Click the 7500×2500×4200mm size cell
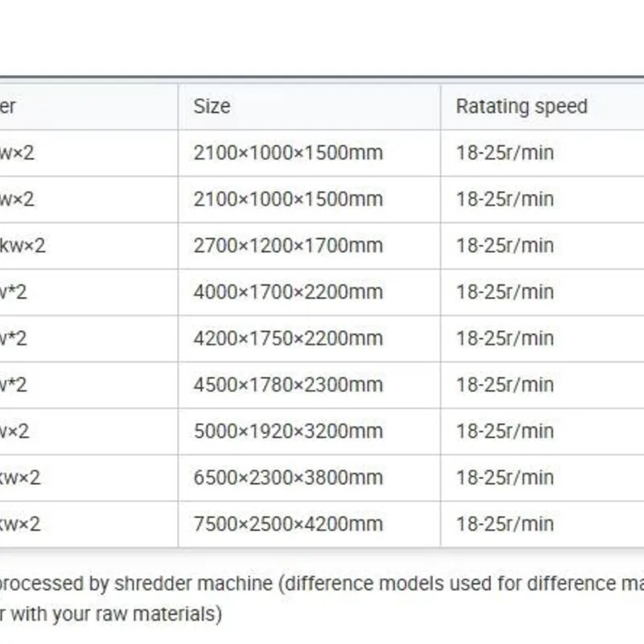Screen dimensions: 644x644 pyautogui.click(x=288, y=524)
